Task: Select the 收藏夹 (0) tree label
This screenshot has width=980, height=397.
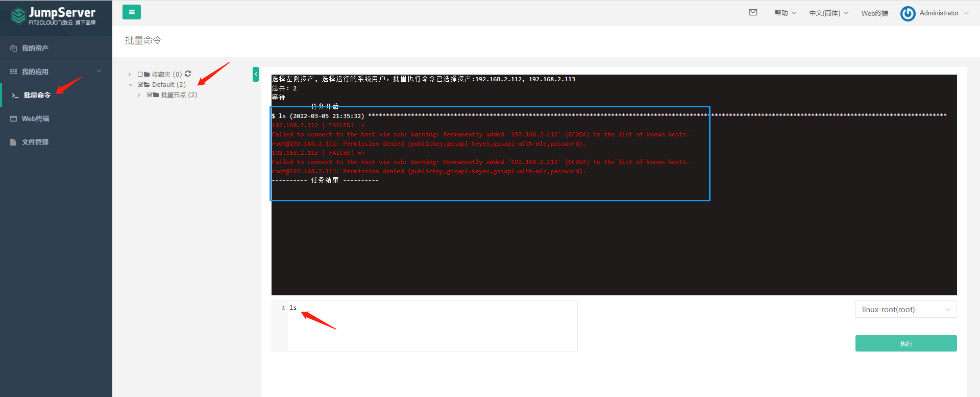Action: (x=167, y=74)
